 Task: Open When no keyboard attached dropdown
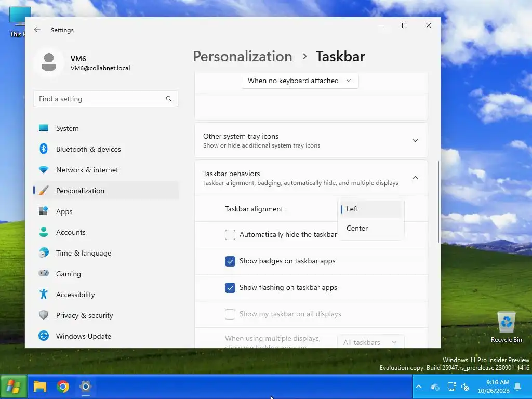pos(300,81)
